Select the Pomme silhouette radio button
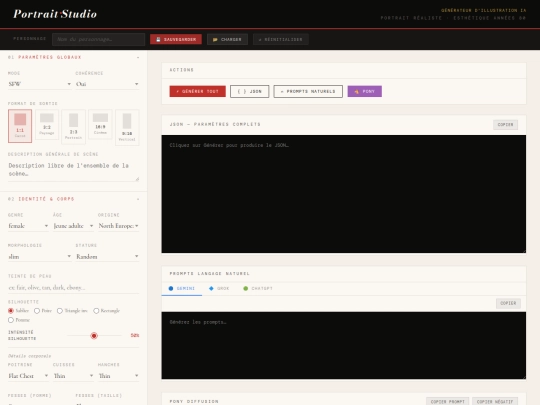The height and width of the screenshot is (405, 540). pos(11,320)
